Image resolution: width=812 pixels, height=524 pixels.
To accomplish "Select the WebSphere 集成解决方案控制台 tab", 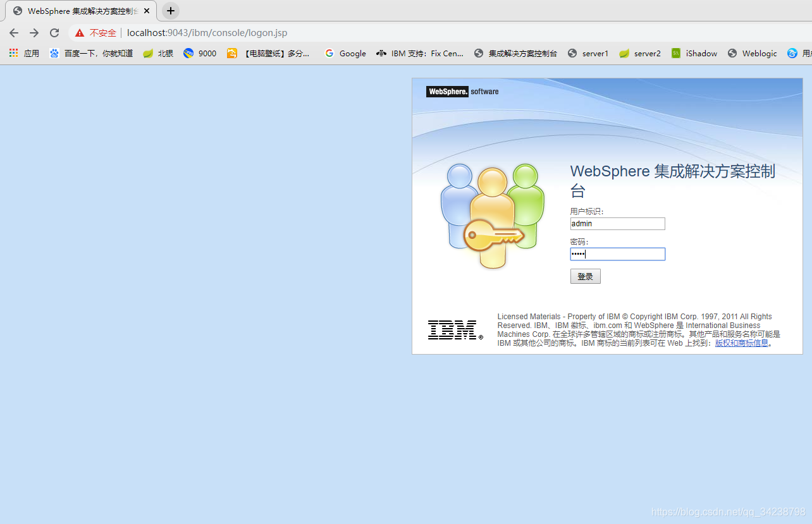I will [81, 11].
